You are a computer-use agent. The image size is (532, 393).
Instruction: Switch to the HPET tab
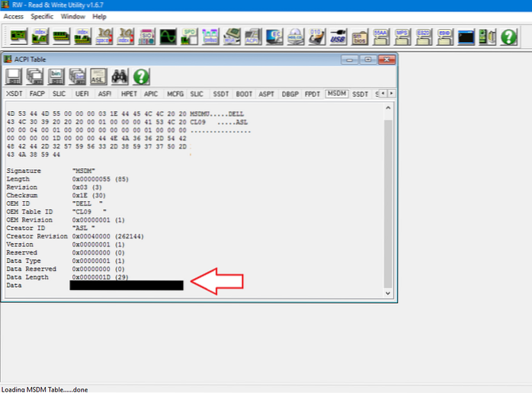(130, 94)
